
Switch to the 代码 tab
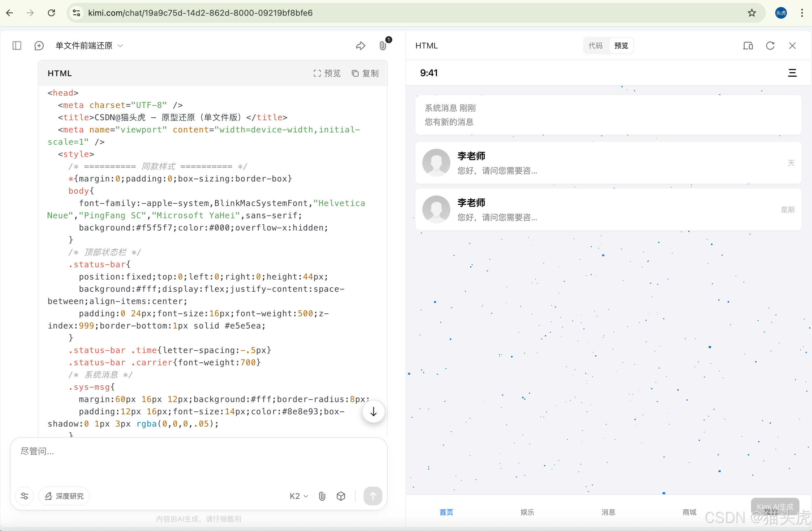[x=595, y=46]
